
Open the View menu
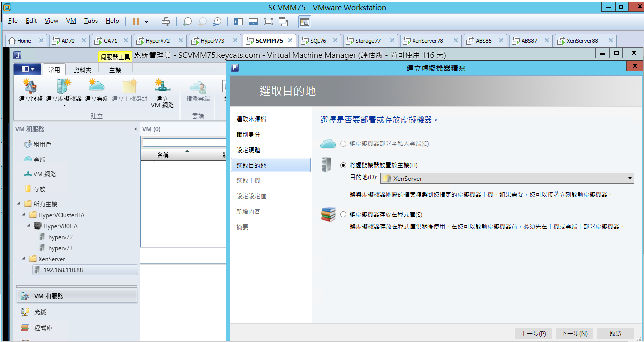[x=51, y=21]
